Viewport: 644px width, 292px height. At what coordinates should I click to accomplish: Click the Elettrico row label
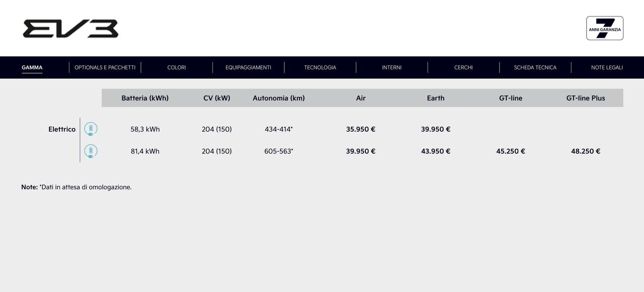click(x=62, y=129)
